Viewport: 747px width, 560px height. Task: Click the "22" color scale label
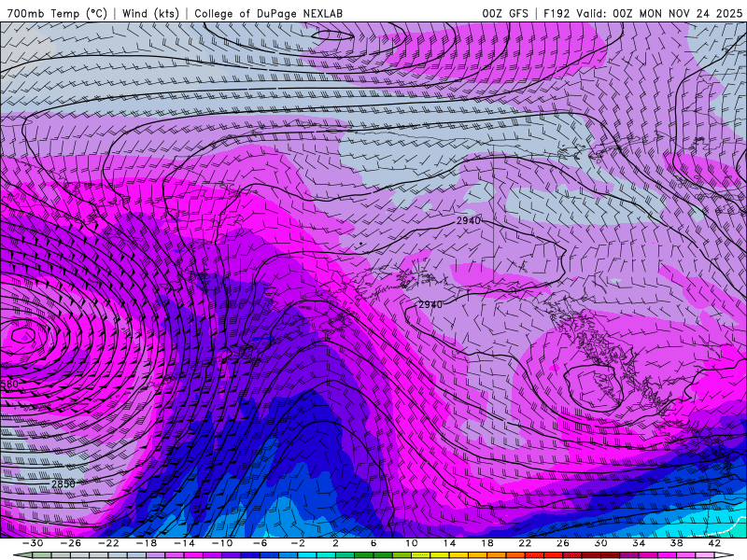(525, 543)
